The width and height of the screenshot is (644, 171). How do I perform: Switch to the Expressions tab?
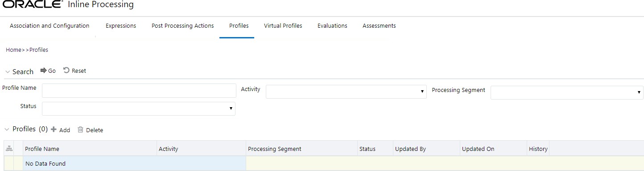point(121,26)
